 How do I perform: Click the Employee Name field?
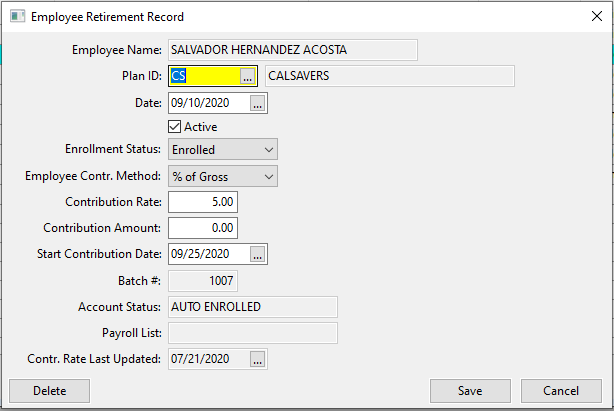[292, 50]
